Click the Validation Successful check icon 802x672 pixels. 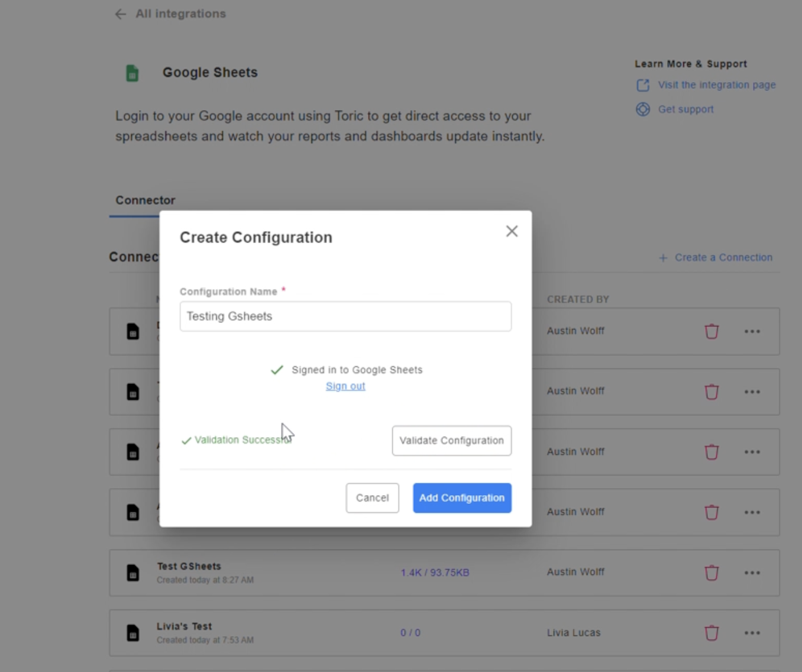tap(186, 441)
